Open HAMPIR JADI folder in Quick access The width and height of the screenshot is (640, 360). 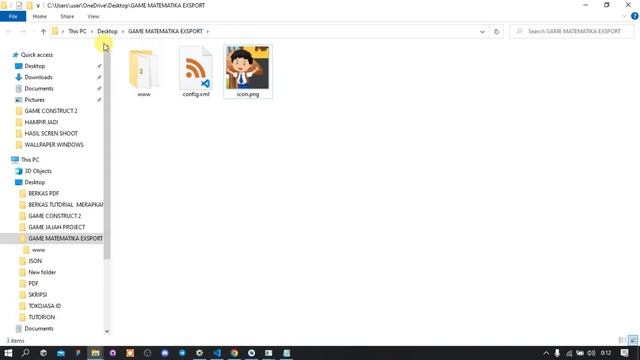click(41, 122)
